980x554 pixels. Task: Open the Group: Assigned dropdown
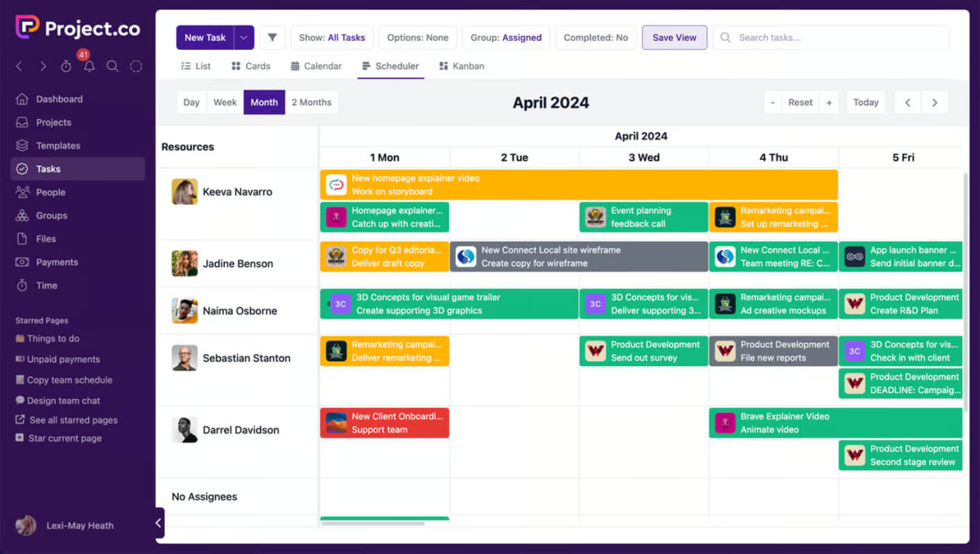(506, 37)
